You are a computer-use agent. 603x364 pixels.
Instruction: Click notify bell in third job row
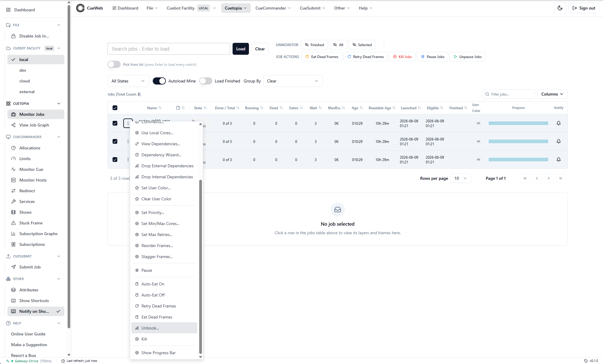click(x=559, y=160)
